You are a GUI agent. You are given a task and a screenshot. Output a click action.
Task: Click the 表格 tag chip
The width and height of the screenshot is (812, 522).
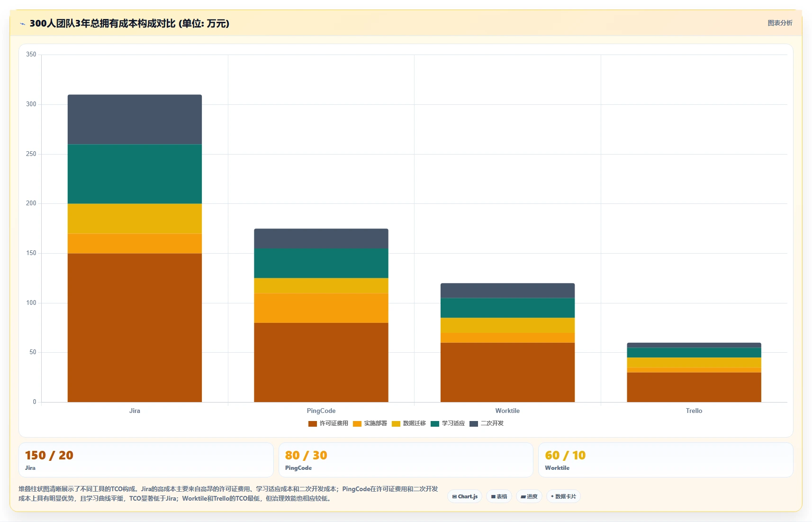pos(499,496)
